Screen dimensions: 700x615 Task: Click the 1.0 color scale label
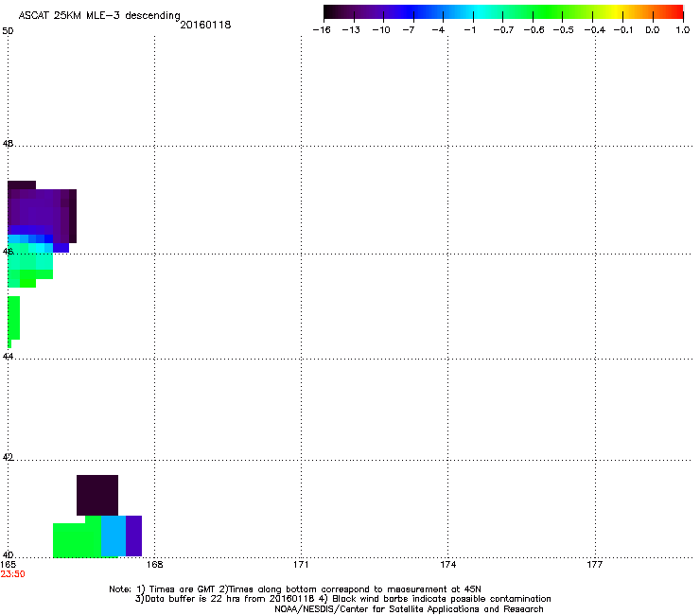(x=683, y=30)
